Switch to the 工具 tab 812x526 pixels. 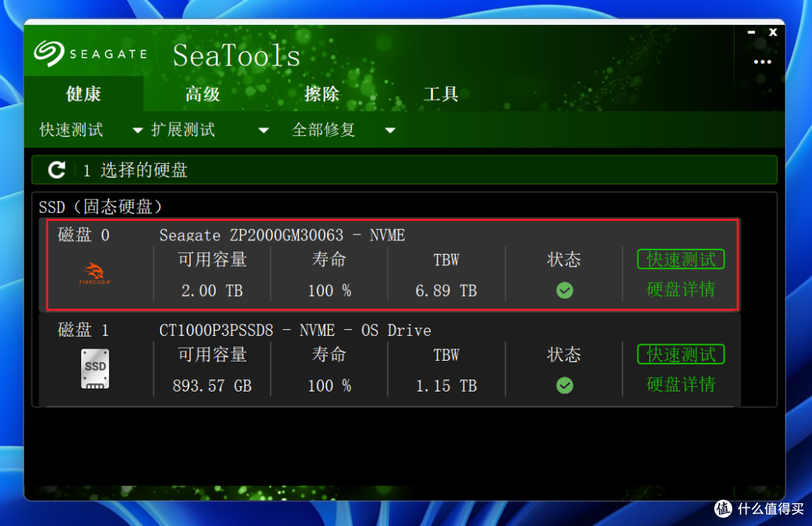click(x=441, y=94)
